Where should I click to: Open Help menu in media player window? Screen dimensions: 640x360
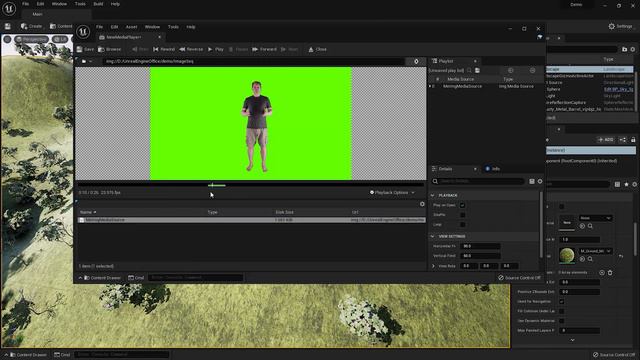pyautogui.click(x=191, y=27)
